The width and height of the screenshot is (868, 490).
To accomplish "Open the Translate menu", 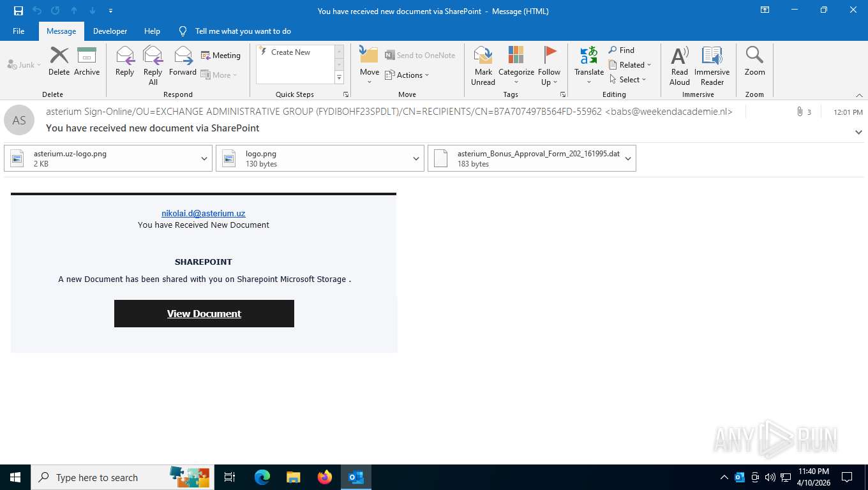I will 589,66.
